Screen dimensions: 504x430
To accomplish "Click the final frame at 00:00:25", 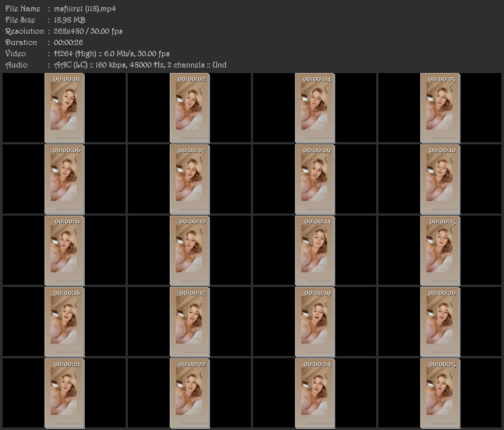I will (x=440, y=393).
